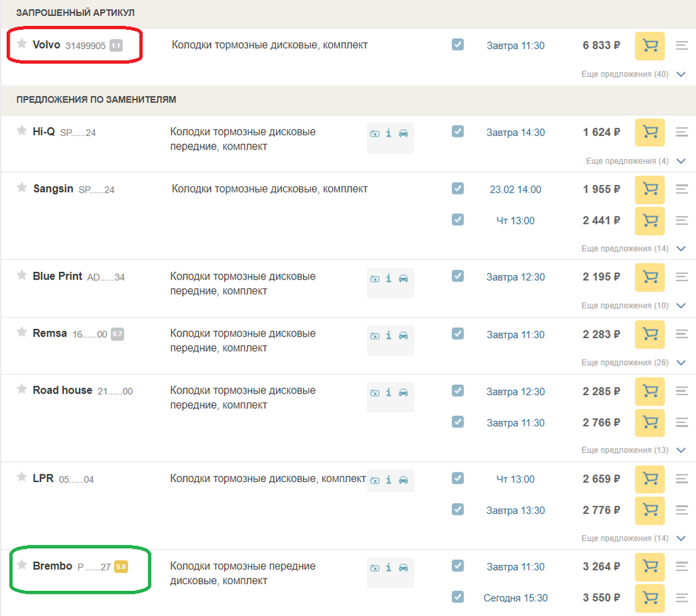Show vehicle applicability for Blue Print pads
696x616 pixels.
point(403,279)
